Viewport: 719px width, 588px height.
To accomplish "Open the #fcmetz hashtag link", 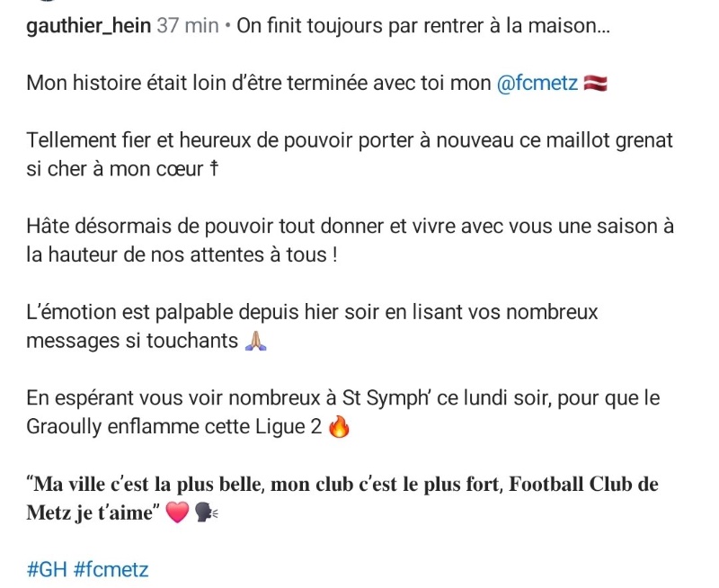I will click(x=111, y=569).
